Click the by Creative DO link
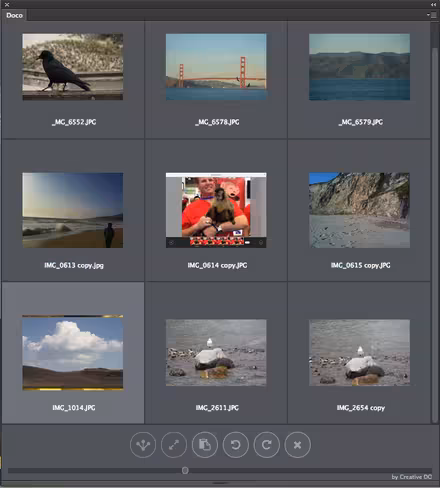 (412, 477)
